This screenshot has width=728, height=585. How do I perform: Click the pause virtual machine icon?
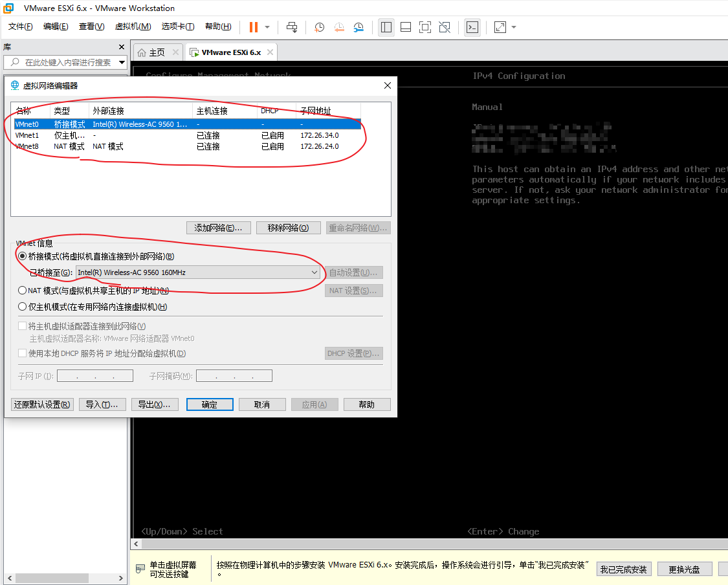pyautogui.click(x=254, y=27)
